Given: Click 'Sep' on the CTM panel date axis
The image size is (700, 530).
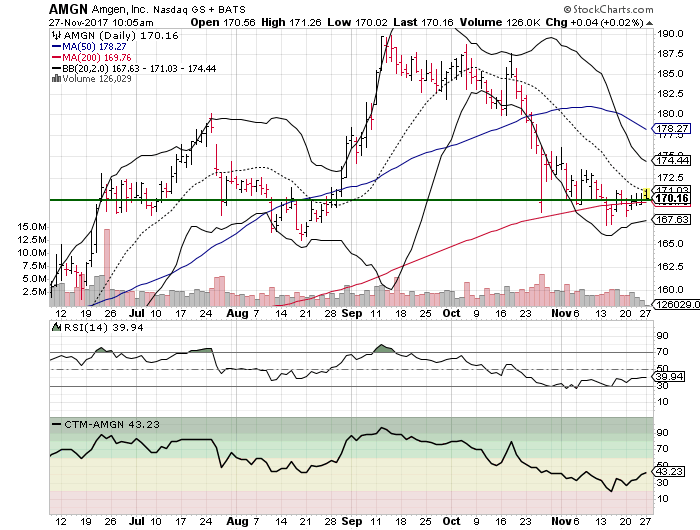Looking at the screenshot, I should [352, 521].
